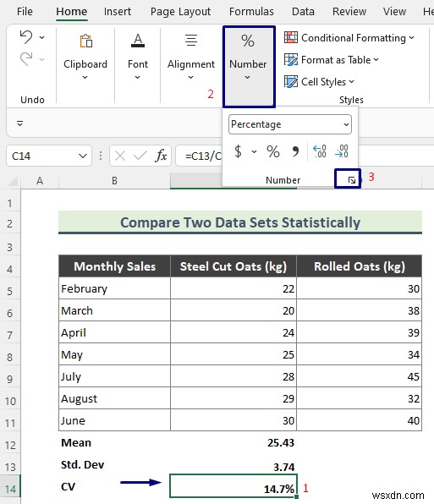Click the Enter checkmark formula icon

pos(140,156)
